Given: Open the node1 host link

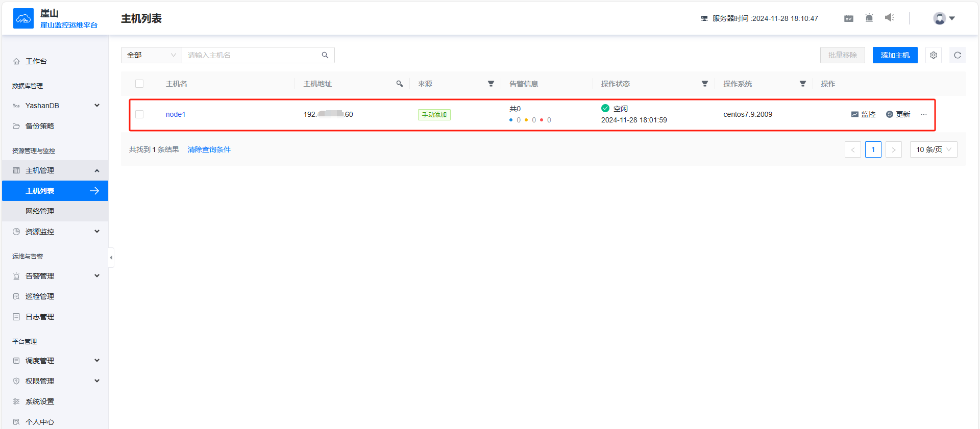Looking at the screenshot, I should [x=176, y=114].
